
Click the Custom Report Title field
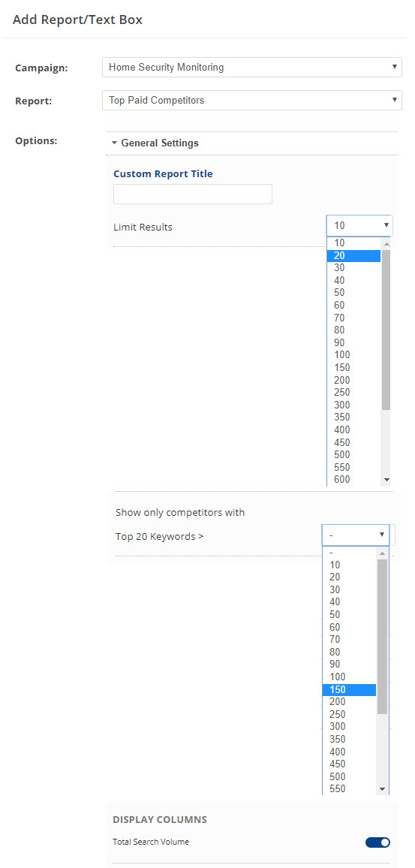click(x=193, y=194)
